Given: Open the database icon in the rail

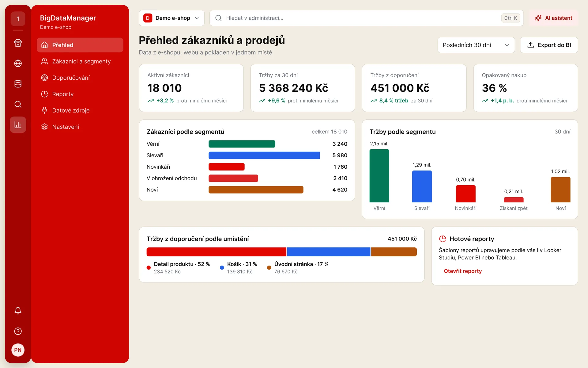Looking at the screenshot, I should pyautogui.click(x=18, y=84).
